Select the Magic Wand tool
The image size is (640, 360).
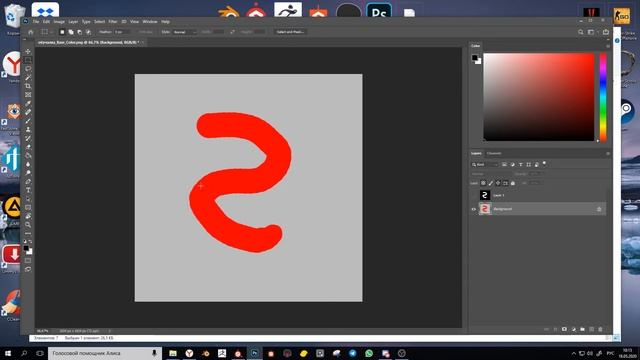click(28, 78)
